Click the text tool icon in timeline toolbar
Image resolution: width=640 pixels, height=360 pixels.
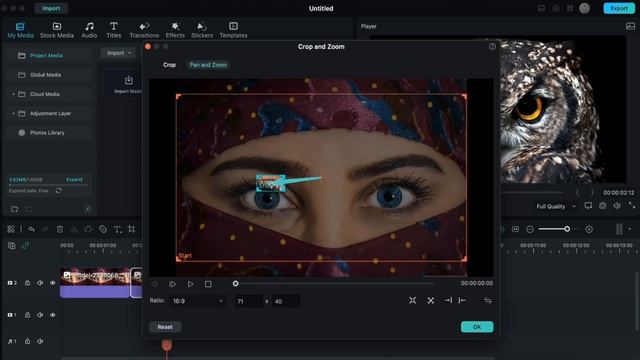pos(118,229)
